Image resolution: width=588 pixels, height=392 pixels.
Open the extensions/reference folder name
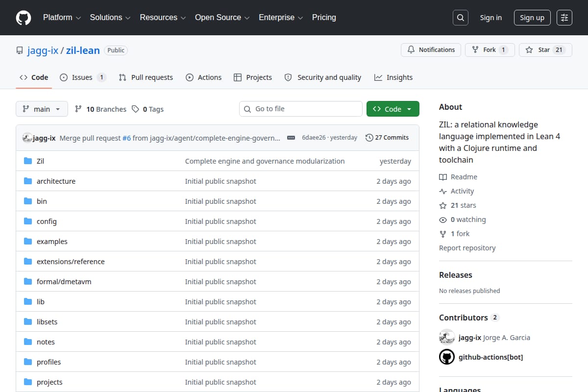71,262
